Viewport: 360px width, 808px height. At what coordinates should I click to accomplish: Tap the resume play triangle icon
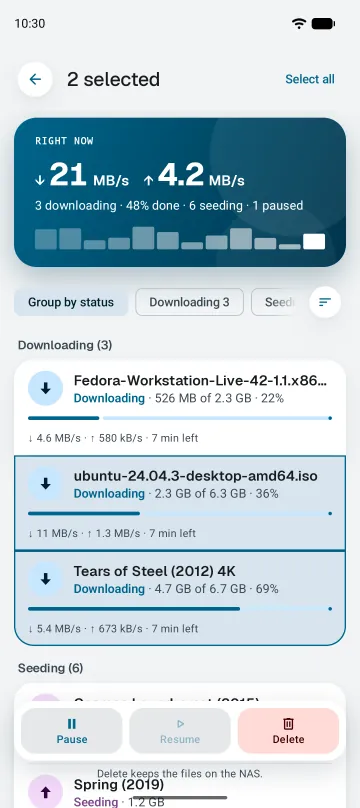(180, 724)
